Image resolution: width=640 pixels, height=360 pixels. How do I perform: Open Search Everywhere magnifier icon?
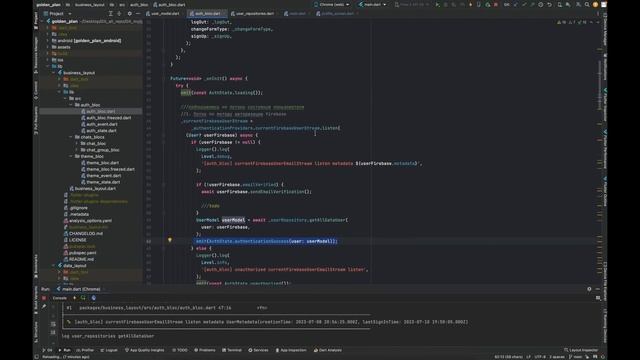(x=587, y=4)
